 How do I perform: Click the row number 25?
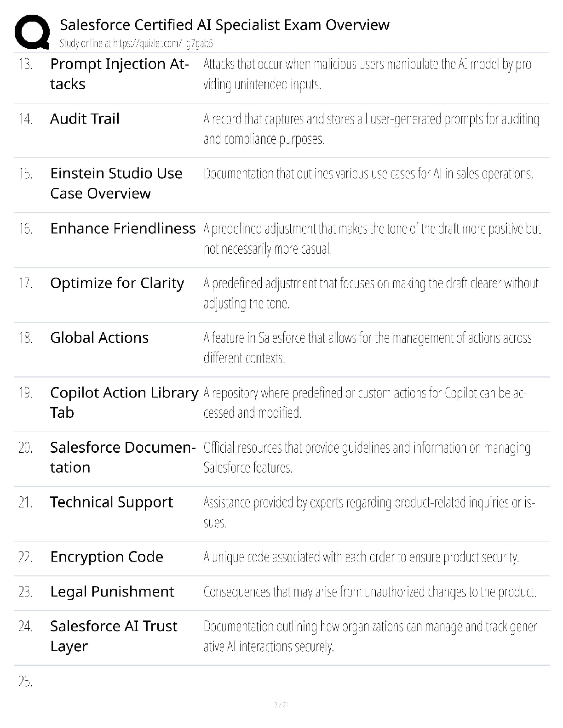click(x=25, y=682)
